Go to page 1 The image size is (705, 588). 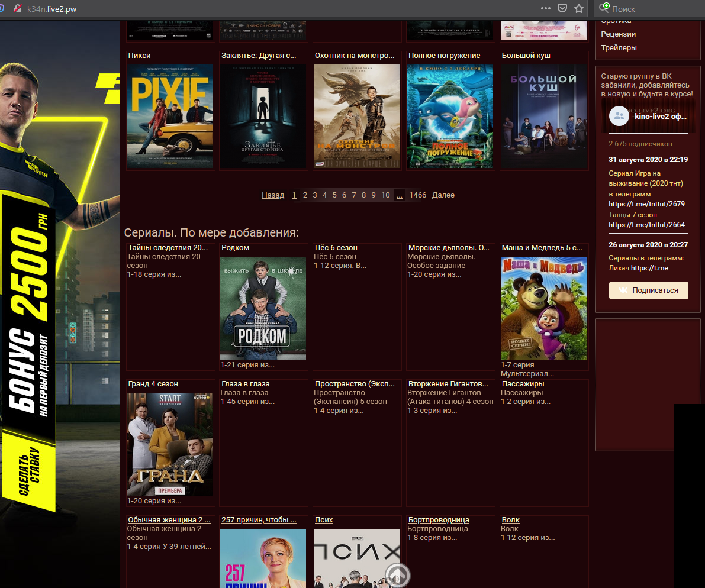click(x=294, y=195)
